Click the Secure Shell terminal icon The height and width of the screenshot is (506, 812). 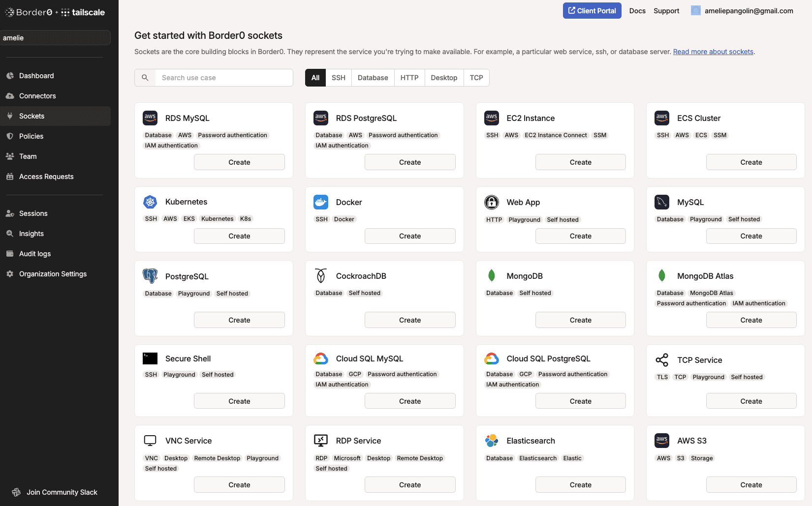click(x=150, y=358)
